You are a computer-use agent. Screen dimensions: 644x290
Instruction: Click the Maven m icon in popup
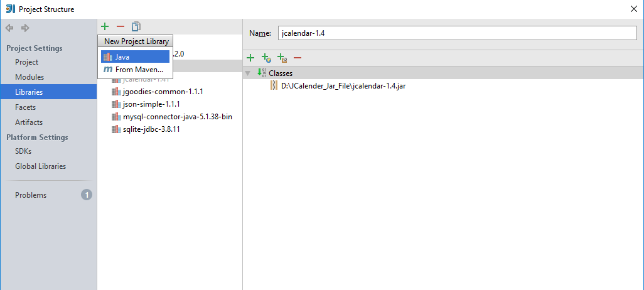coord(107,70)
